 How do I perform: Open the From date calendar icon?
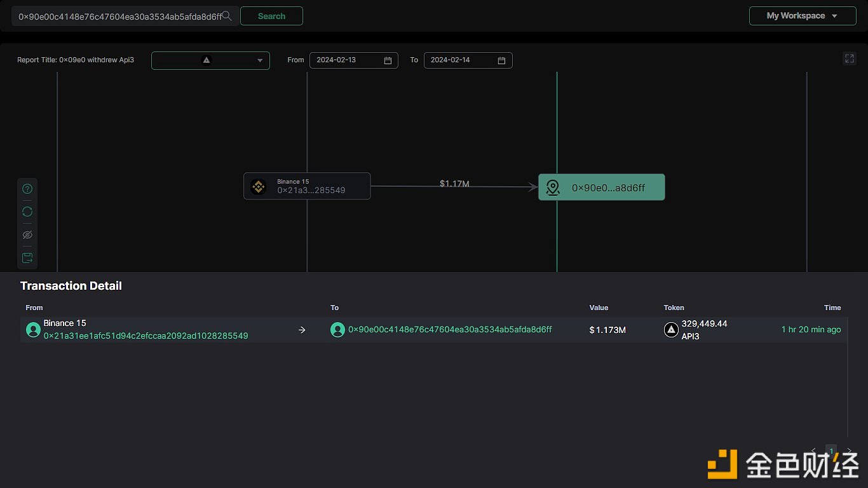(388, 60)
